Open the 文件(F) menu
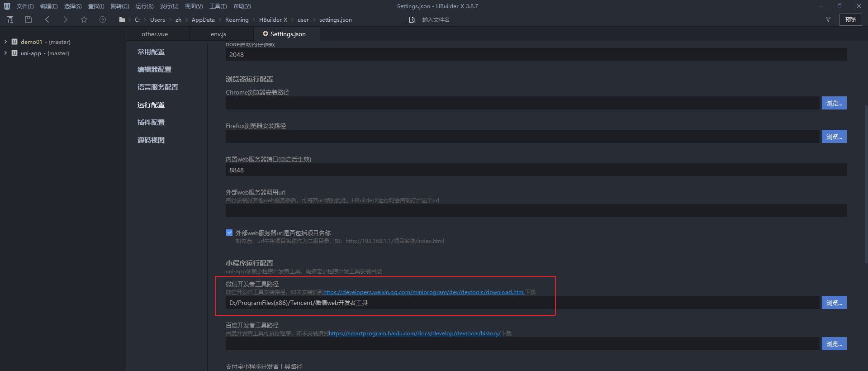Screen dimensions: 868x371 point(25,6)
